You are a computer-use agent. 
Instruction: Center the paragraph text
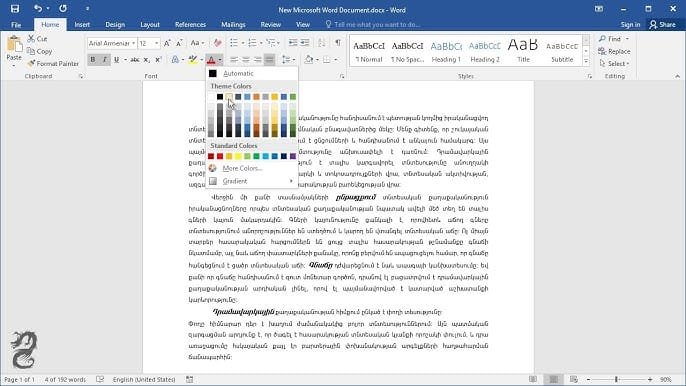pos(246,60)
